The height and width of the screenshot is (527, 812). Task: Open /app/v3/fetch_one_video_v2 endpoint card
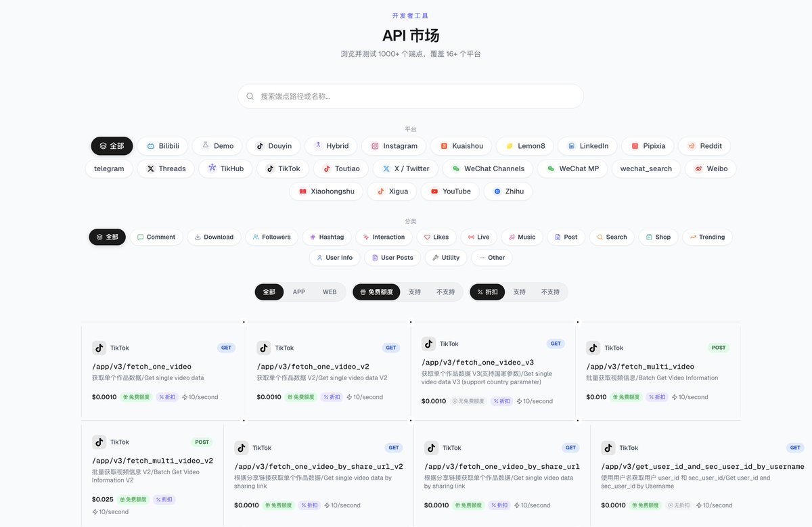click(328, 371)
